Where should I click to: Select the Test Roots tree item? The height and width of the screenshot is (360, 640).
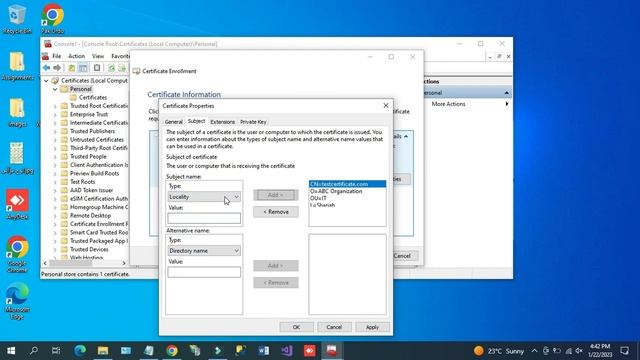pyautogui.click(x=82, y=182)
